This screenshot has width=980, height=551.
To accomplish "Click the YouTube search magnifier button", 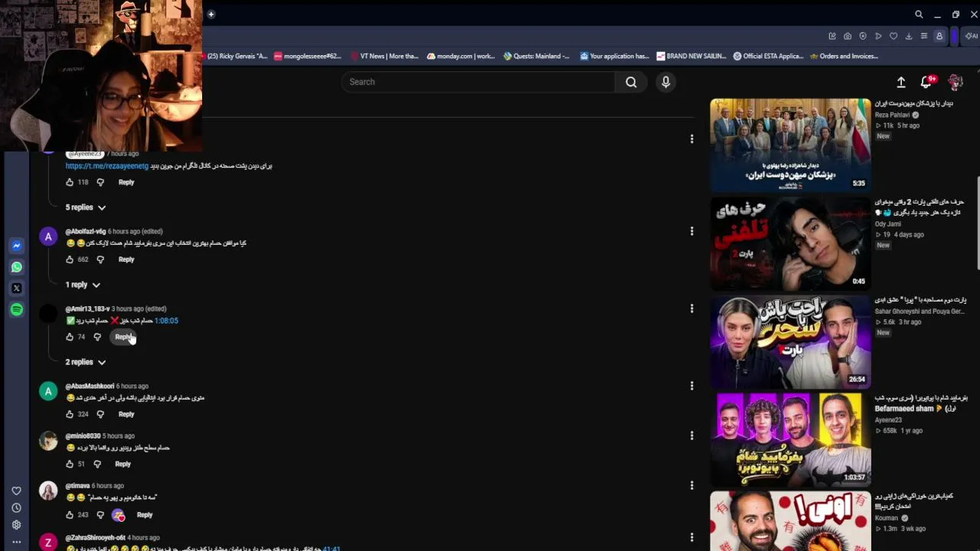I will tap(631, 82).
